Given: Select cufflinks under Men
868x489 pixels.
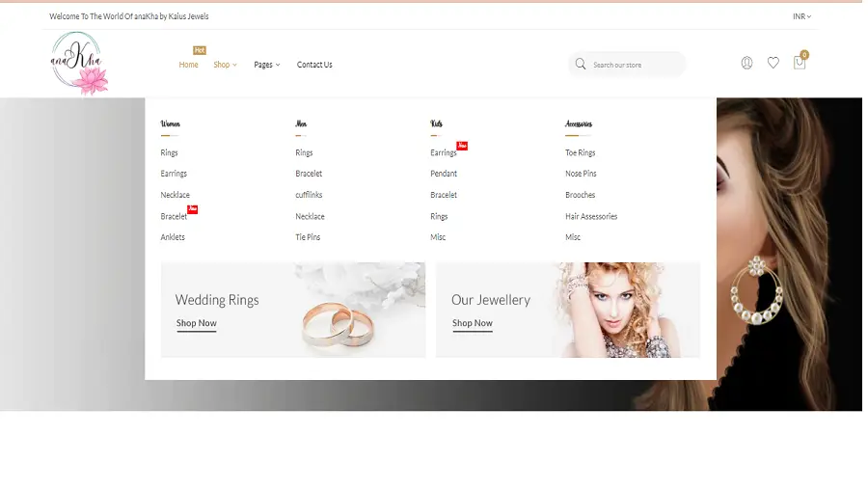Looking at the screenshot, I should click(309, 195).
